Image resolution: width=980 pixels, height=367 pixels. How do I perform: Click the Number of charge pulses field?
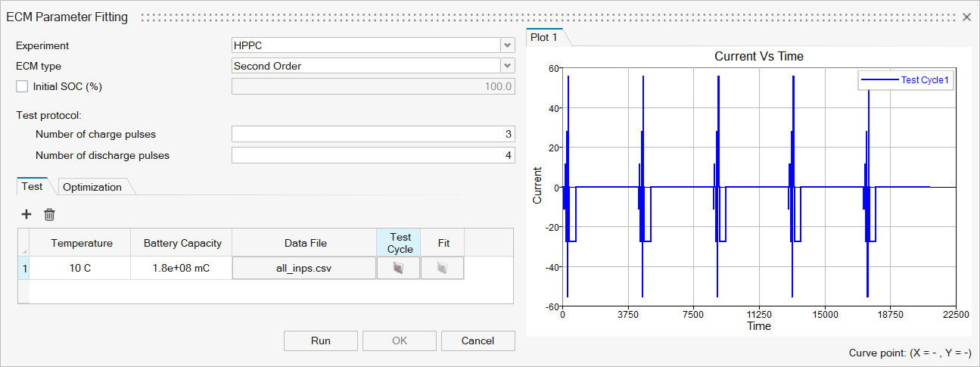tap(373, 134)
